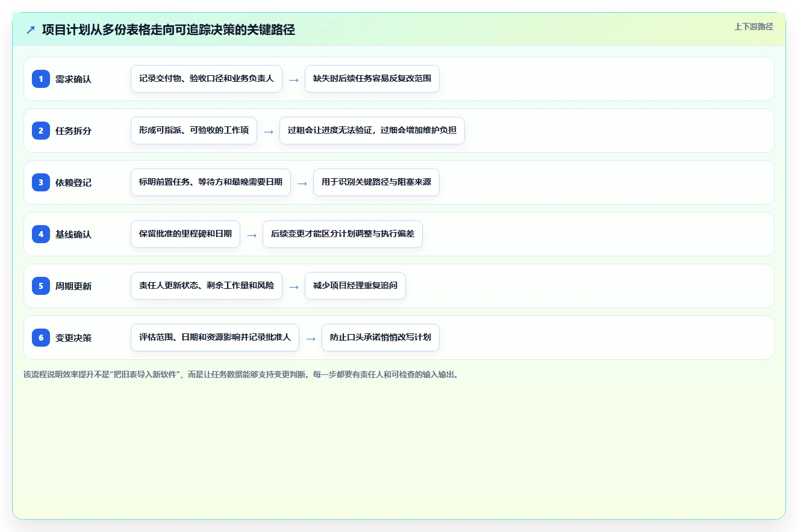Viewport: 798px width, 532px height.
Task: Click the 周期更新 step label
Action: click(x=73, y=286)
